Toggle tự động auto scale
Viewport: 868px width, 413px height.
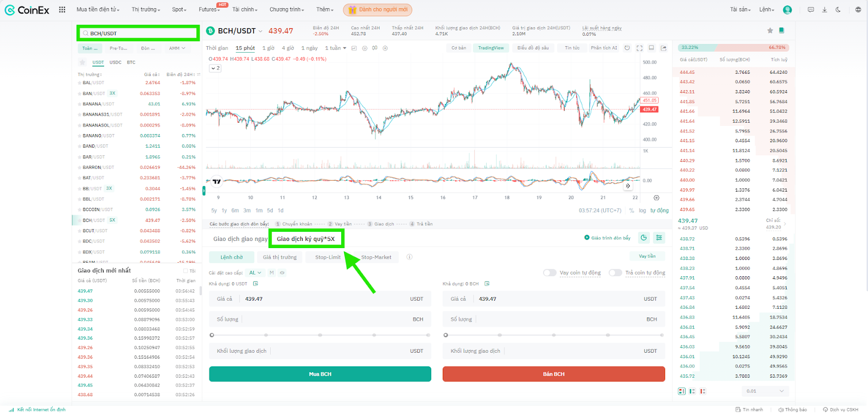click(x=660, y=211)
